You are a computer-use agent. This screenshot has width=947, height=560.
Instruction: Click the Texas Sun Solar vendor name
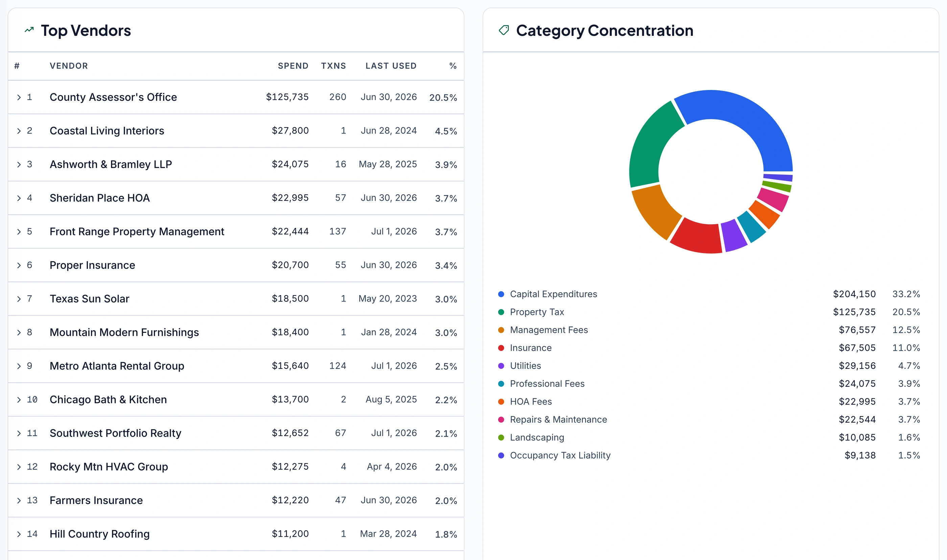[x=89, y=299]
